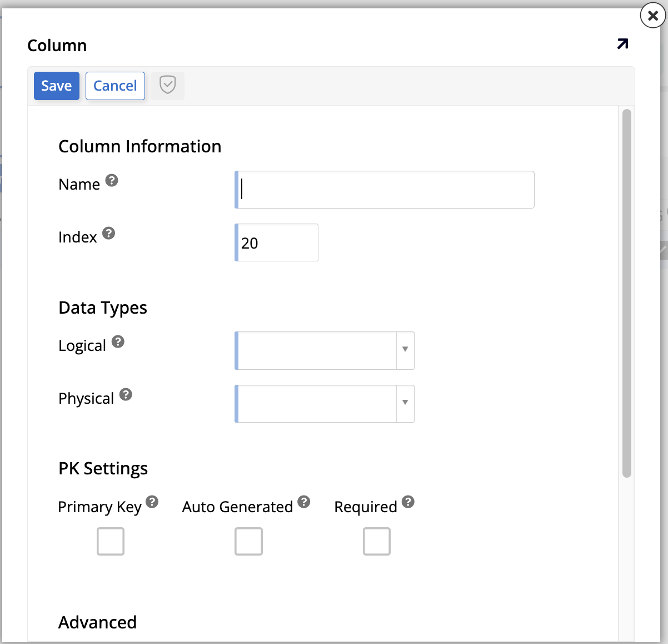Click the help icon next to Index

click(109, 232)
